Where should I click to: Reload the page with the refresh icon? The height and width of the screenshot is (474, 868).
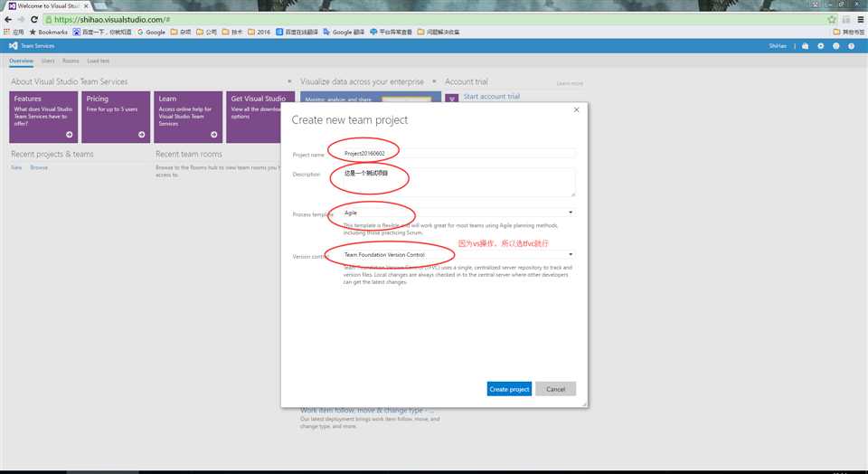[33, 19]
